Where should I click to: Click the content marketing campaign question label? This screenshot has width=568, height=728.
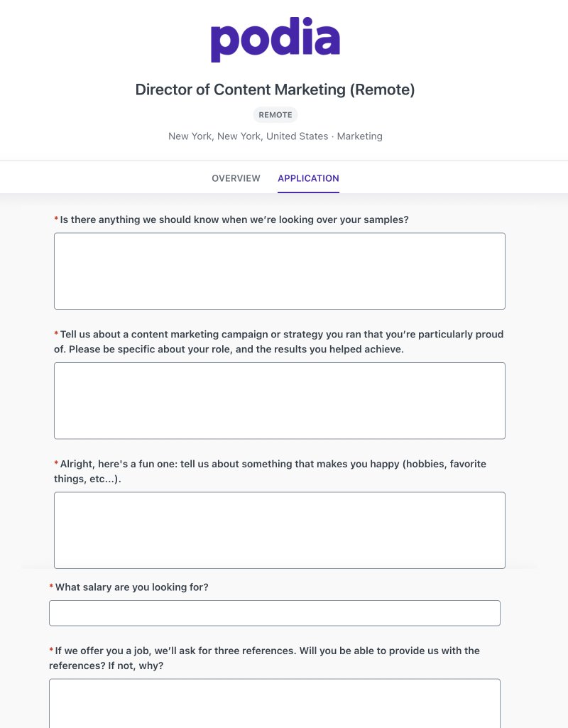(279, 342)
